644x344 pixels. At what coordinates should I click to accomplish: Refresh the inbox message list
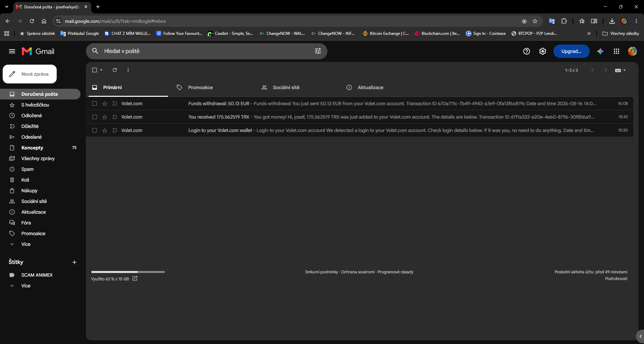[115, 70]
